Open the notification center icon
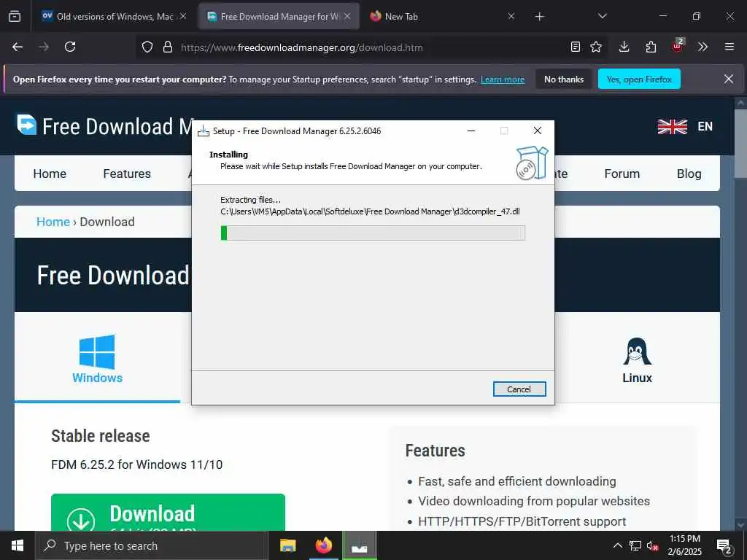 point(724,546)
